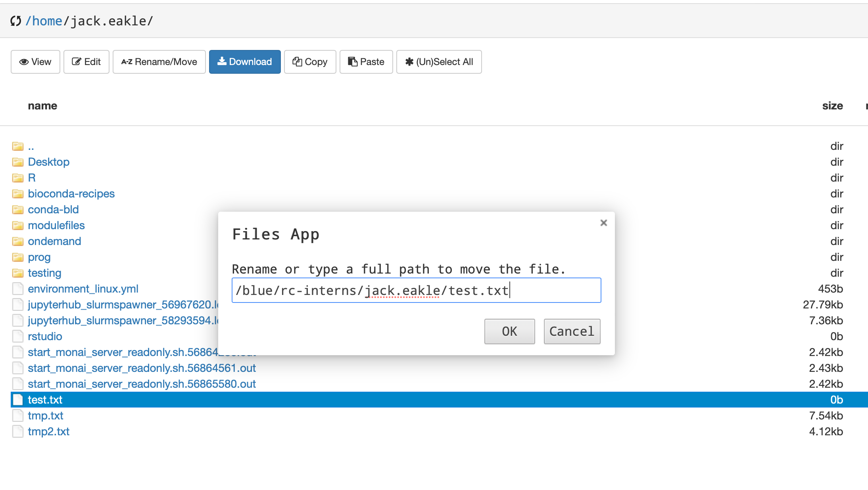Click the testing folder icon
Image resolution: width=868 pixels, height=490 pixels.
click(17, 273)
